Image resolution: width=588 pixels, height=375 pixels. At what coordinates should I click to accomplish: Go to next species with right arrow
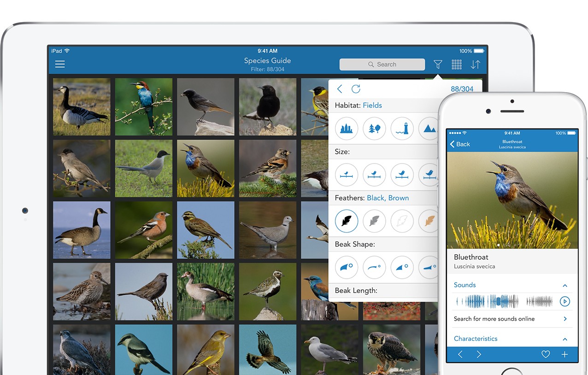tap(479, 354)
